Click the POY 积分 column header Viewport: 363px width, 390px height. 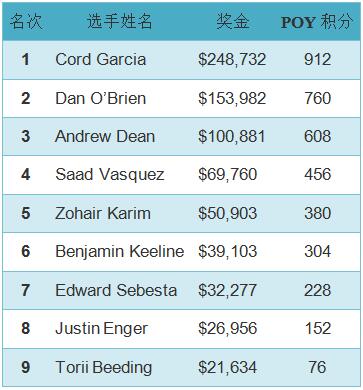tap(317, 22)
